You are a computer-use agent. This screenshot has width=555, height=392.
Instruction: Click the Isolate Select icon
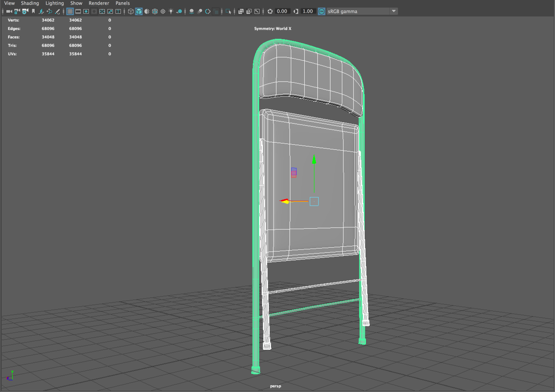(228, 11)
